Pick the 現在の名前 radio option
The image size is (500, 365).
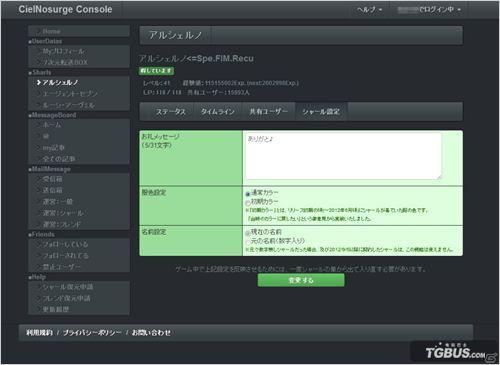point(248,233)
